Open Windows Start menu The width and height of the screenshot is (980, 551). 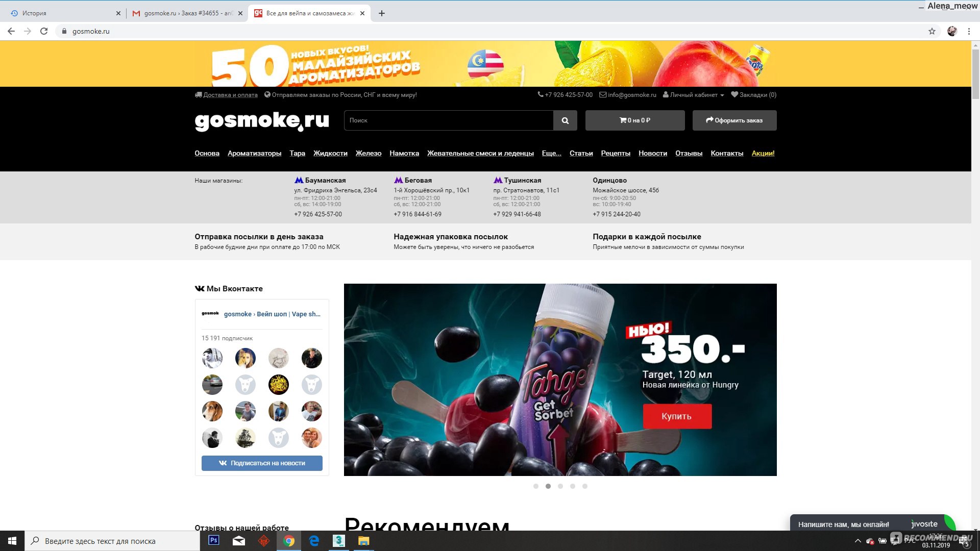[12, 541]
